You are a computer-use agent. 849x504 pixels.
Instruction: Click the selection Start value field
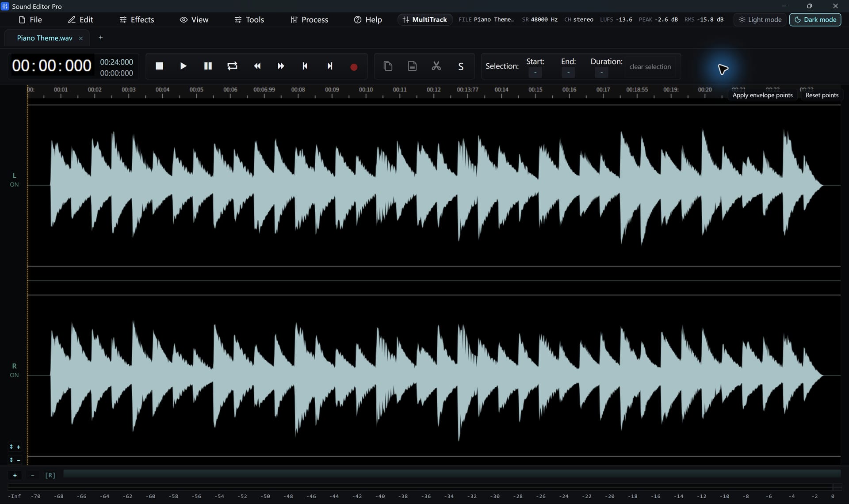[x=535, y=73]
